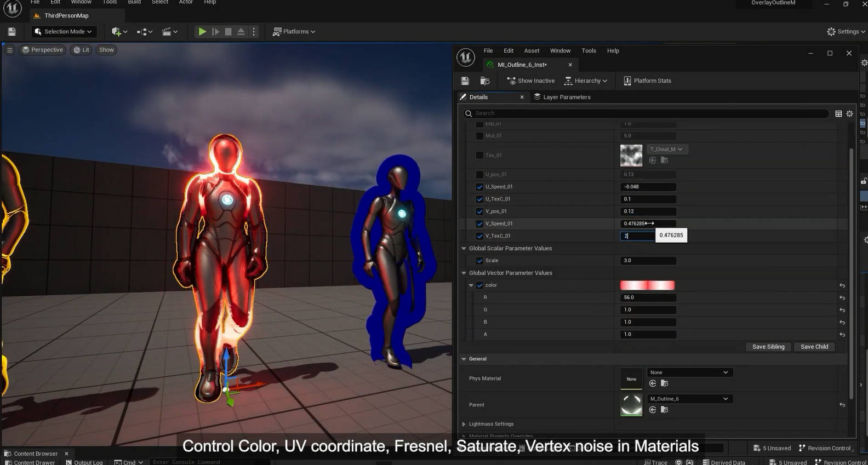Open the Parent material M_Outline_6 dropdown
The image size is (868, 465).
689,399
